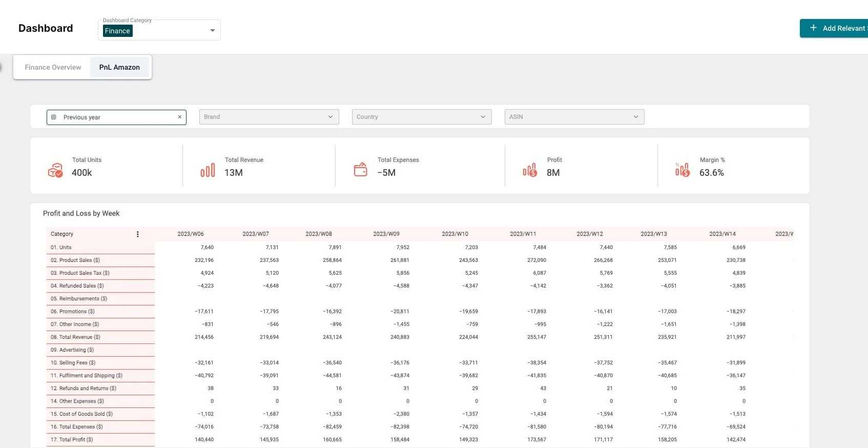The width and height of the screenshot is (868, 448).
Task: Clear the Previous year date filter
Action: point(180,117)
